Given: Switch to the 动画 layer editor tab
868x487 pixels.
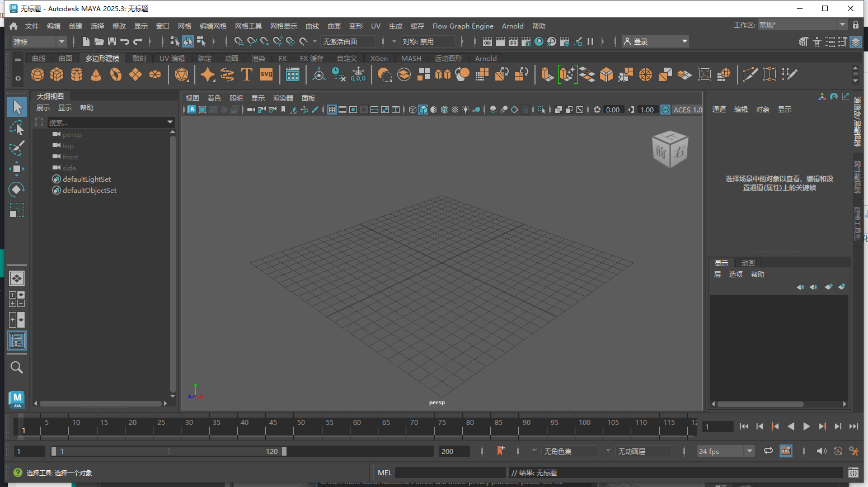Looking at the screenshot, I should tap(748, 263).
